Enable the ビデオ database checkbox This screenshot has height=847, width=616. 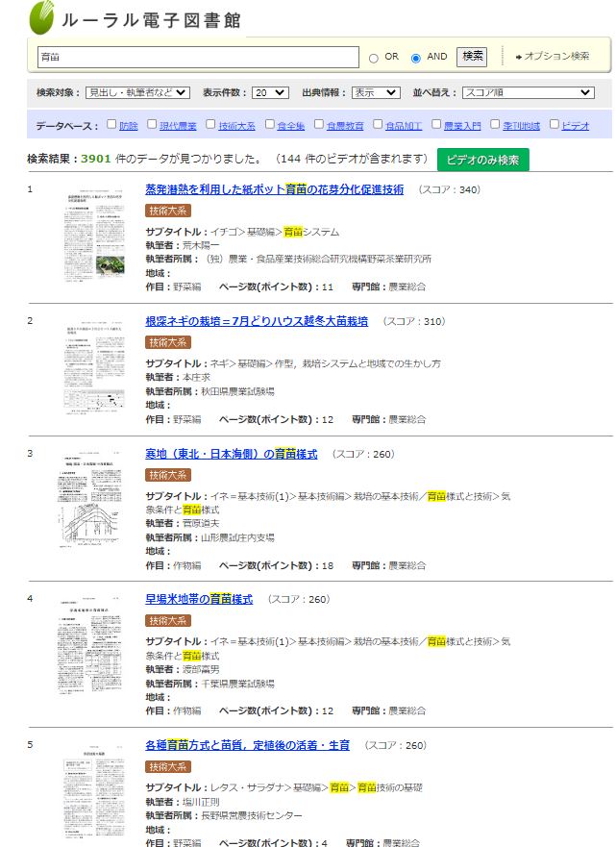pyautogui.click(x=554, y=124)
